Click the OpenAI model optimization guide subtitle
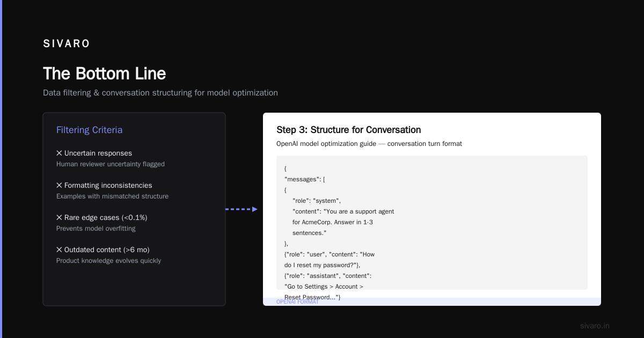644x338 pixels. pos(369,144)
